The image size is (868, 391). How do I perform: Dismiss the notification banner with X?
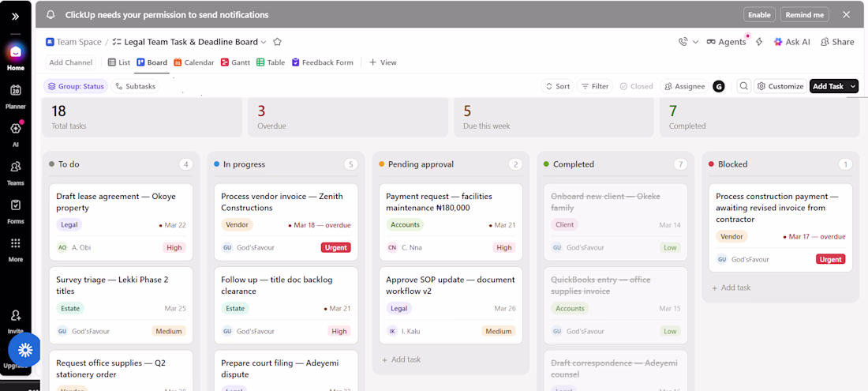tap(846, 15)
